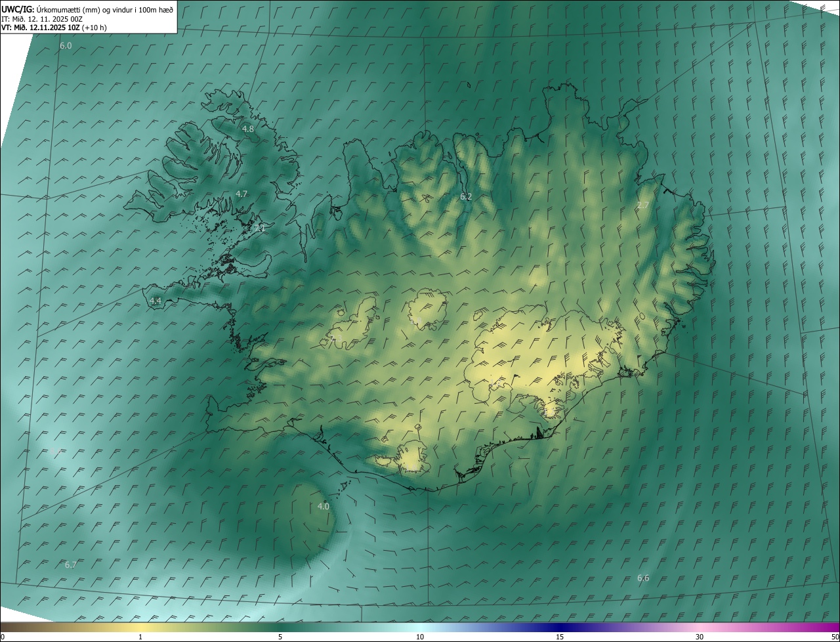The width and height of the screenshot is (840, 642).
Task: Click the 6.7 value label on the map
Action: (x=71, y=565)
